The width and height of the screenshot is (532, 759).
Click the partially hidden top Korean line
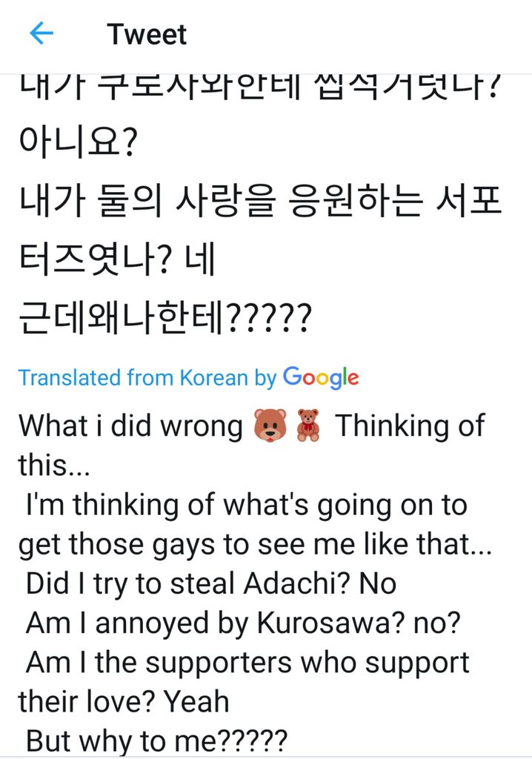pos(259,87)
